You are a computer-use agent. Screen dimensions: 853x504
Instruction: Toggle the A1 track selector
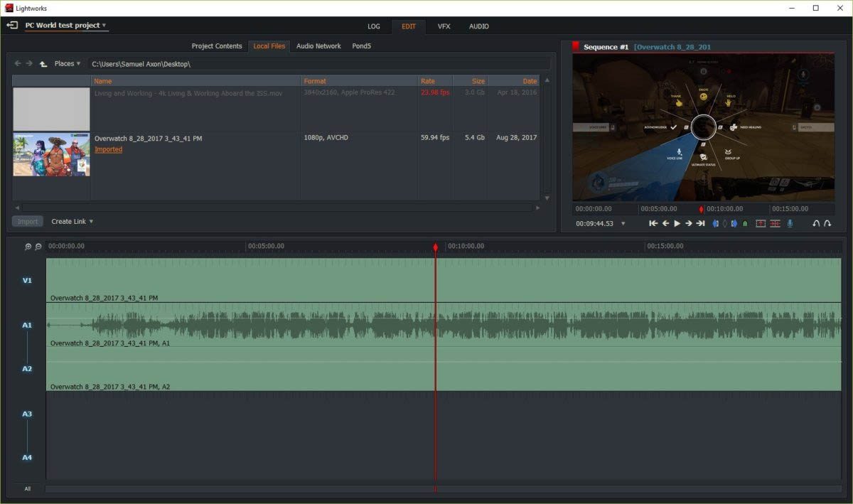point(27,325)
